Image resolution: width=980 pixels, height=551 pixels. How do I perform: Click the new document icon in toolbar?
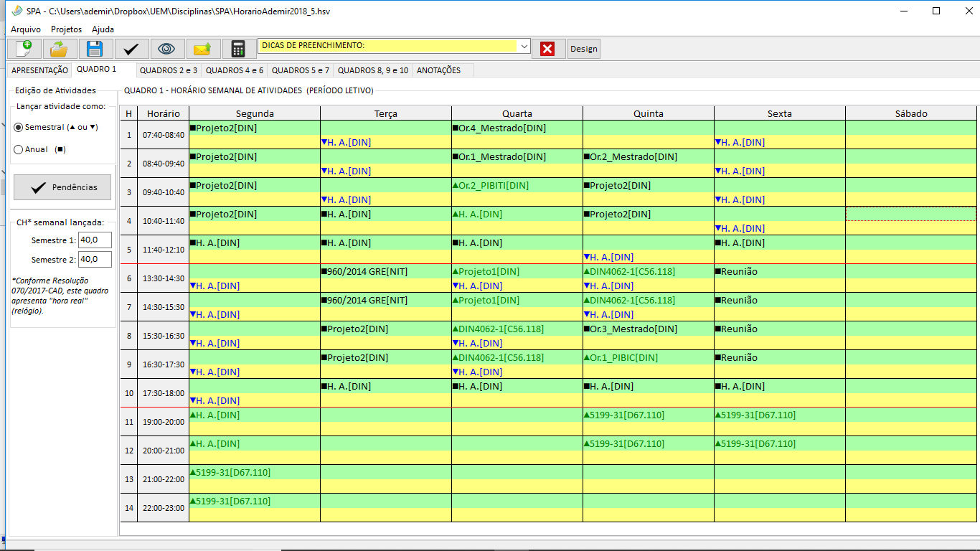[x=24, y=49]
